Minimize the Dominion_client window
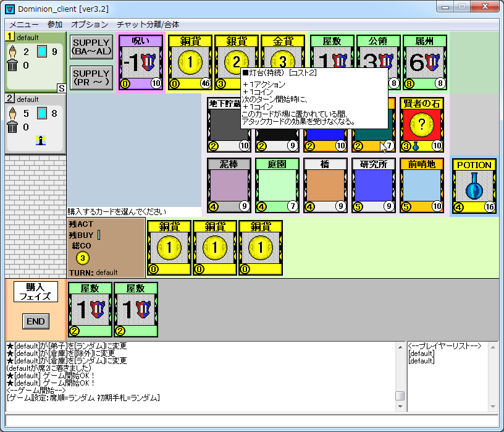Screen dimensions: 504x432 pyautogui.click(x=445, y=7)
